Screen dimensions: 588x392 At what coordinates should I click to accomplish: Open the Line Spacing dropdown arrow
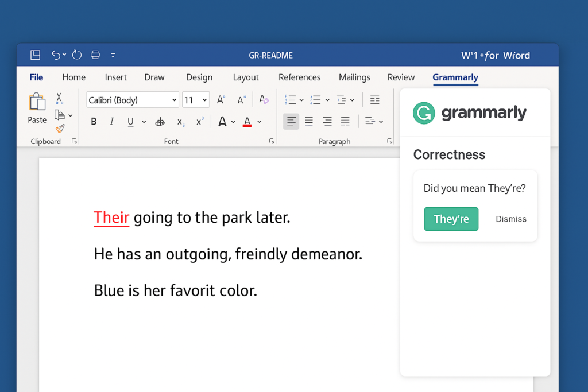pyautogui.click(x=381, y=122)
